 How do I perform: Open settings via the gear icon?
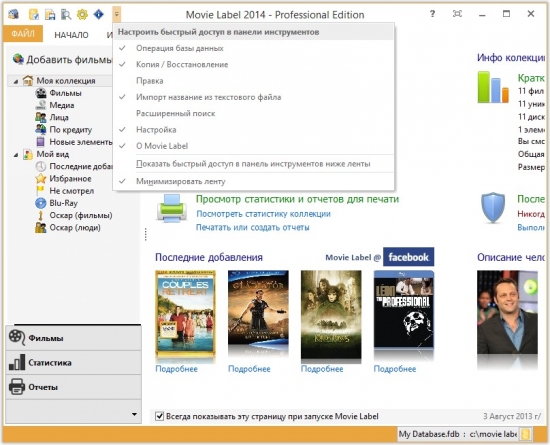pos(82,14)
